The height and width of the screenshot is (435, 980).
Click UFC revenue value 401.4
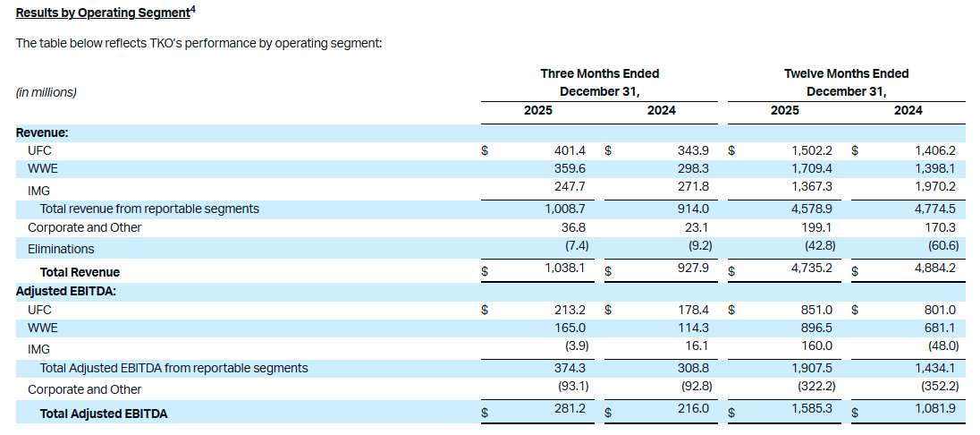coord(570,150)
